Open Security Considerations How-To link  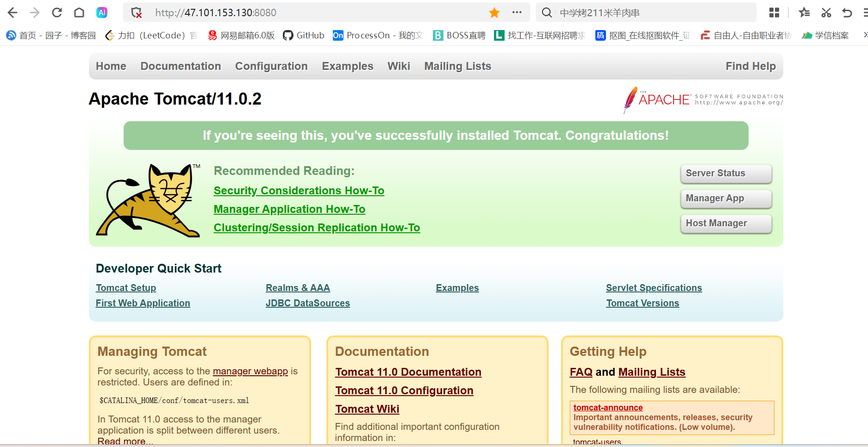click(299, 191)
